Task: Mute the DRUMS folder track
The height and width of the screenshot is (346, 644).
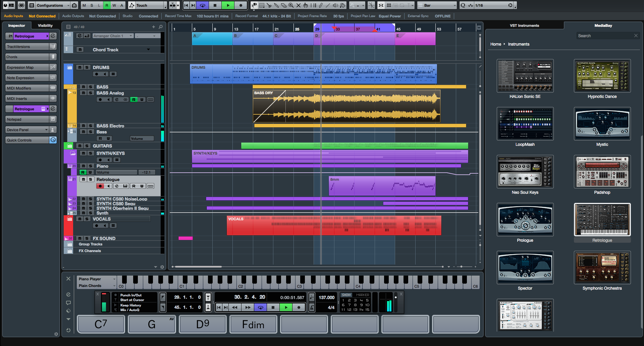Action: point(79,67)
